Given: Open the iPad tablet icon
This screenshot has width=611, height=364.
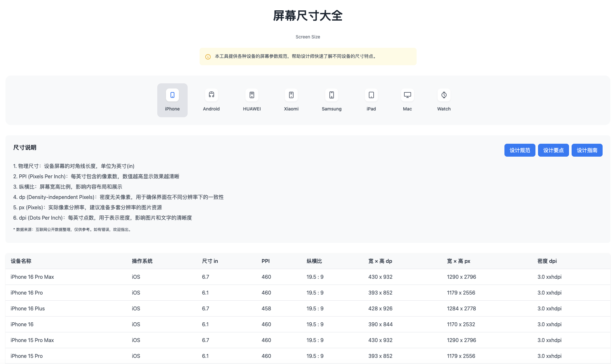Looking at the screenshot, I should [371, 95].
